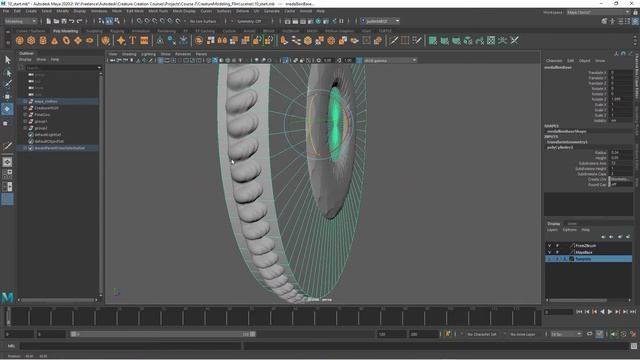Click the polygon cube shelf icon
Screen dimensions: 640x360
31,40
